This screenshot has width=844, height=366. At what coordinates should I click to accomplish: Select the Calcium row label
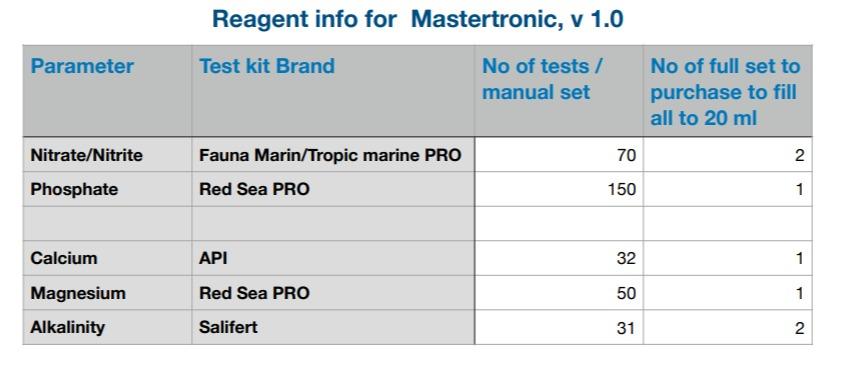[x=107, y=258]
